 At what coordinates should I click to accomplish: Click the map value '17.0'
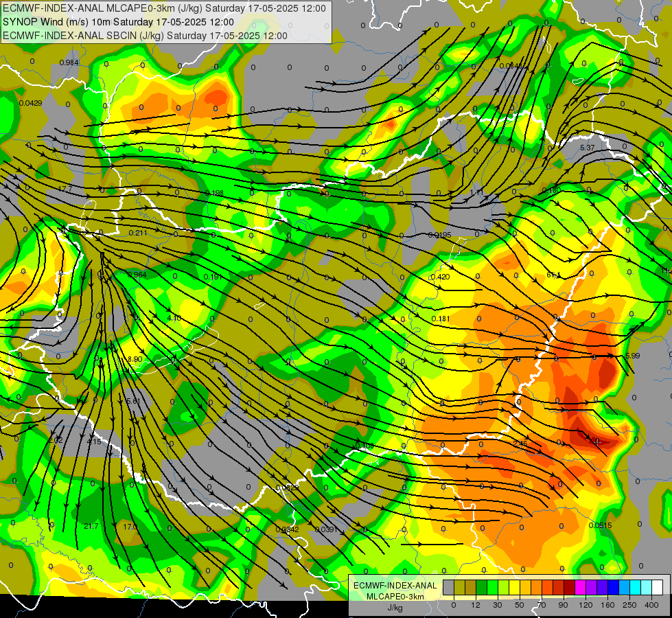point(130,526)
